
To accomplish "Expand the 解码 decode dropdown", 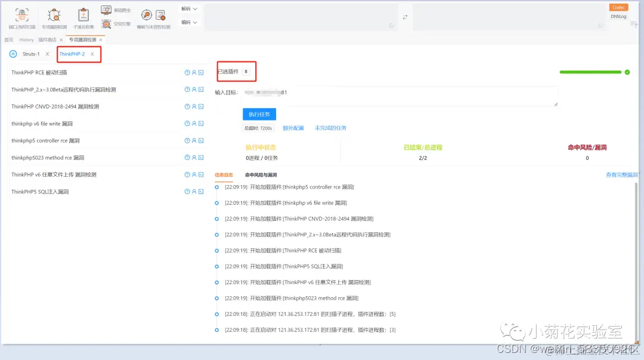I will [190, 8].
